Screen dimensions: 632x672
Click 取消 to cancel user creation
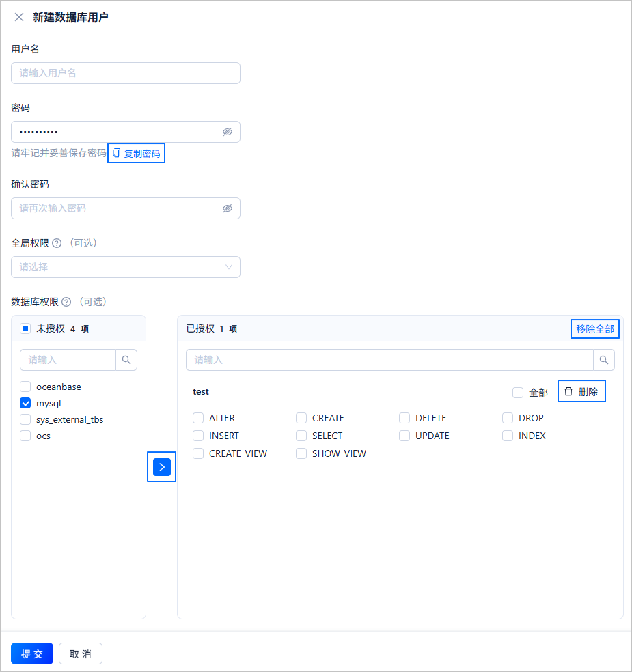(80, 654)
